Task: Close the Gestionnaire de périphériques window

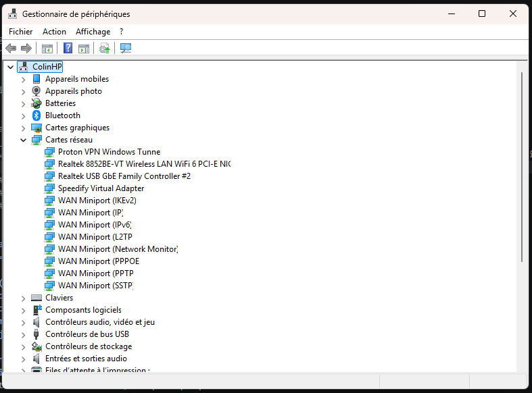Action: pyautogui.click(x=513, y=14)
